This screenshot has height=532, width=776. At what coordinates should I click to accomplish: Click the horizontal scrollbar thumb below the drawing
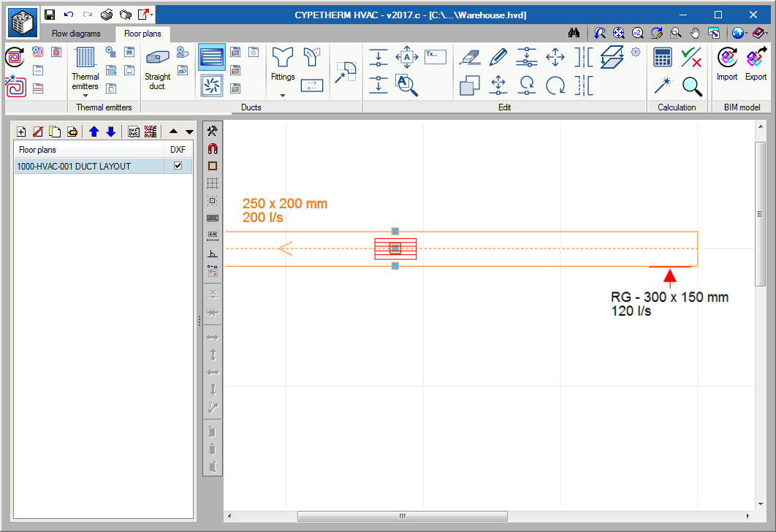tap(402, 517)
